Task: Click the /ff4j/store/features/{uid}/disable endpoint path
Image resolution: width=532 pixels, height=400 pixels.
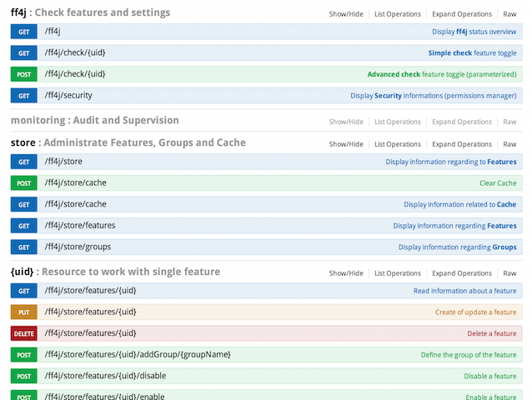Action: click(105, 376)
